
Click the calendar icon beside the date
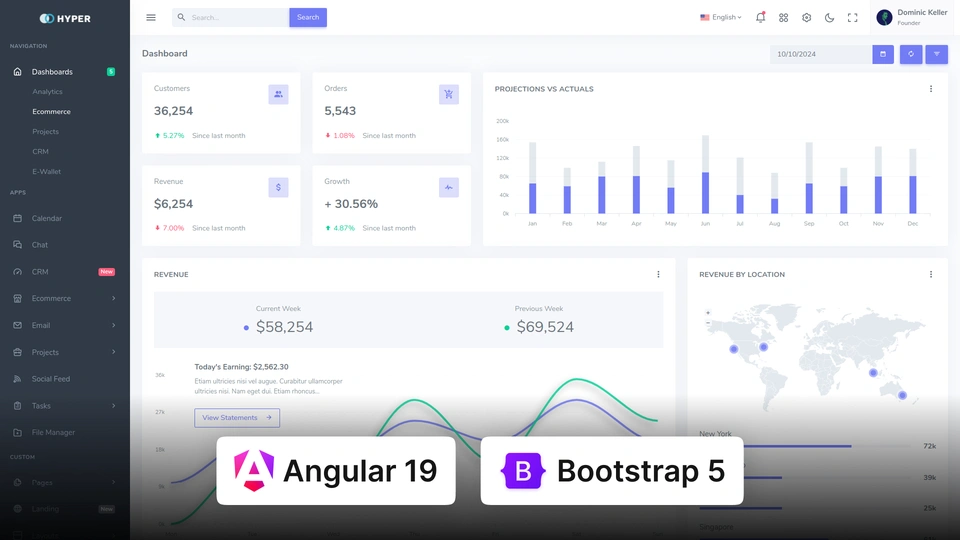coord(883,54)
